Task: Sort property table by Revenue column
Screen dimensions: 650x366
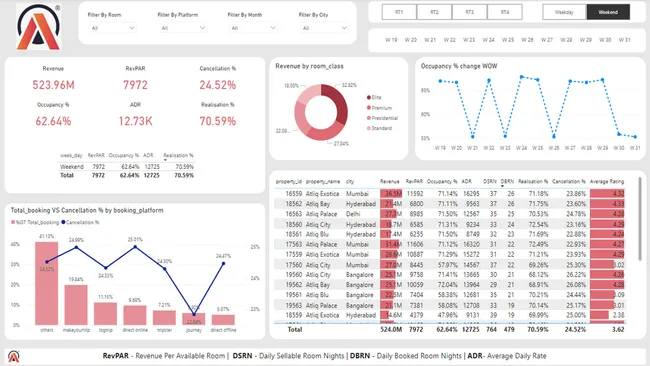Action: tap(390, 182)
